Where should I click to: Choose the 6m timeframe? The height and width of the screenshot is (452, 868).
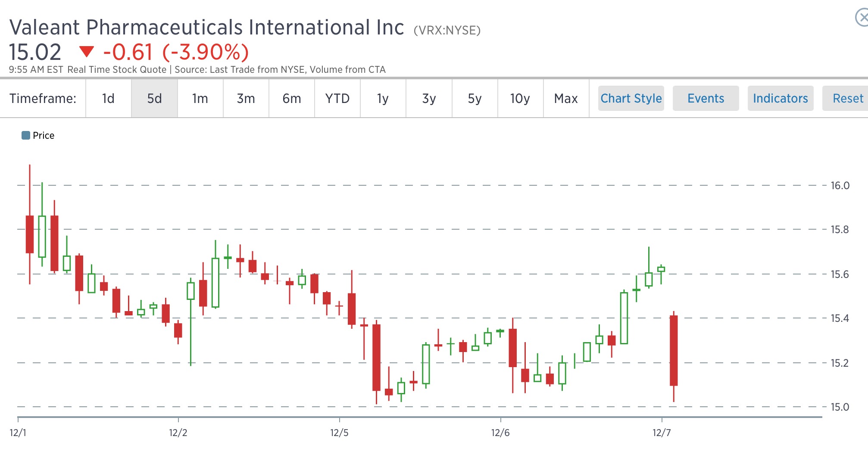point(292,99)
